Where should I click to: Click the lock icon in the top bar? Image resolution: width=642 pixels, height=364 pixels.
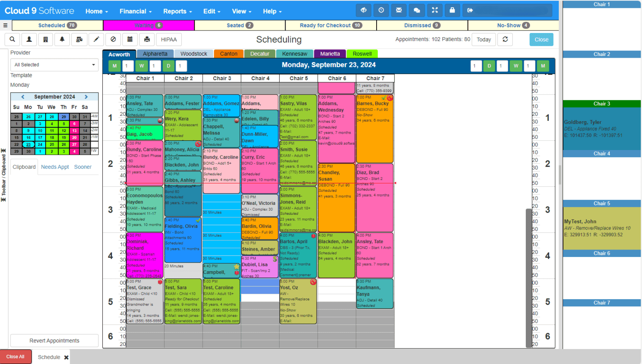point(452,10)
